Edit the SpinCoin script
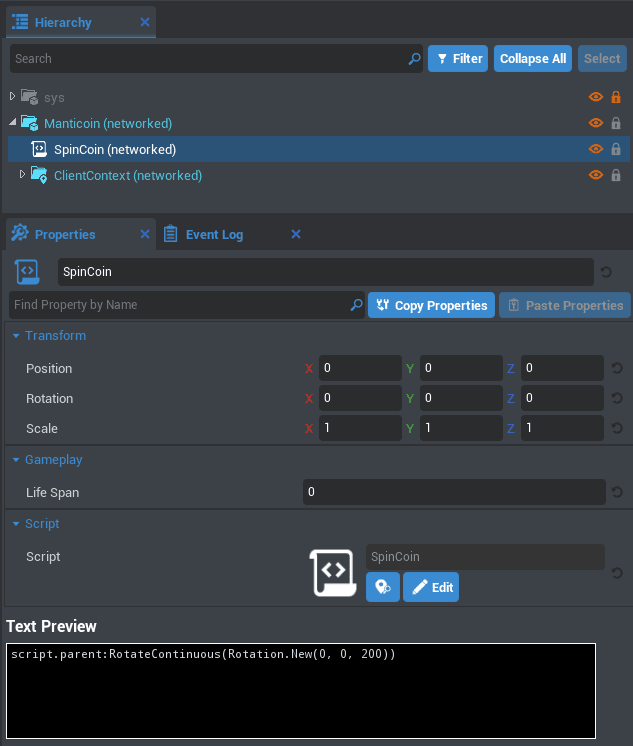 point(431,587)
